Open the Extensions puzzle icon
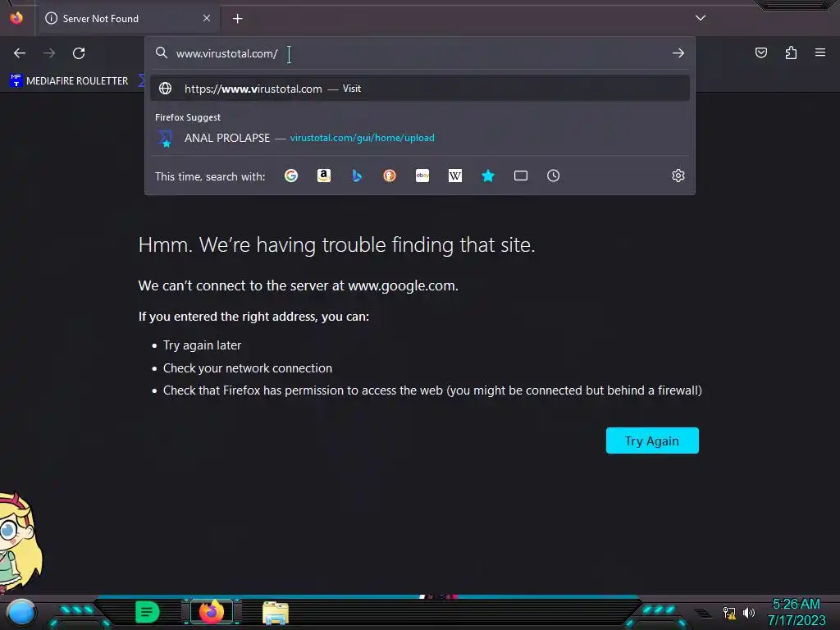The height and width of the screenshot is (630, 840). point(791,52)
